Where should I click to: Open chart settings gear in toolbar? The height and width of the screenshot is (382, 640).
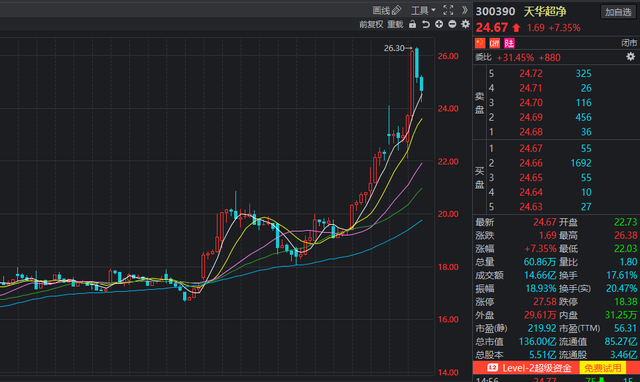click(x=465, y=24)
